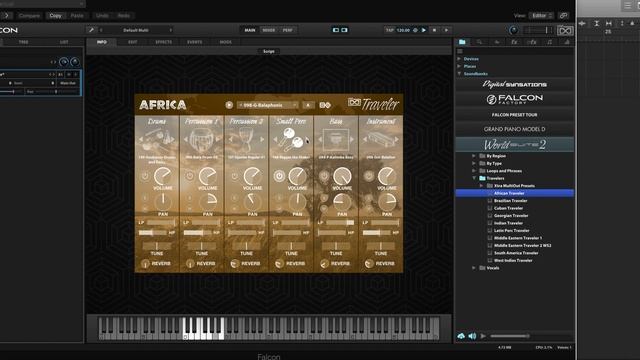
Task: Click the preset play button beside the Balaphonic menu
Action: (229, 105)
